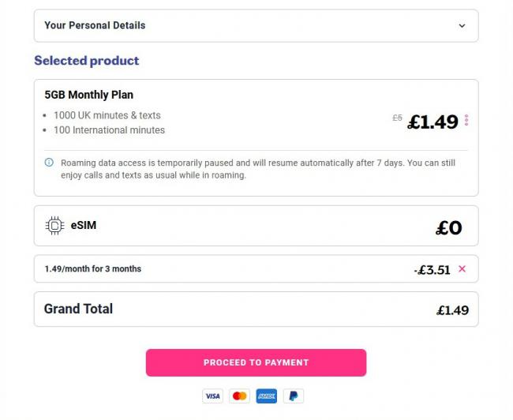The width and height of the screenshot is (513, 420).
Task: Click the eSIM label text
Action: [x=84, y=226]
